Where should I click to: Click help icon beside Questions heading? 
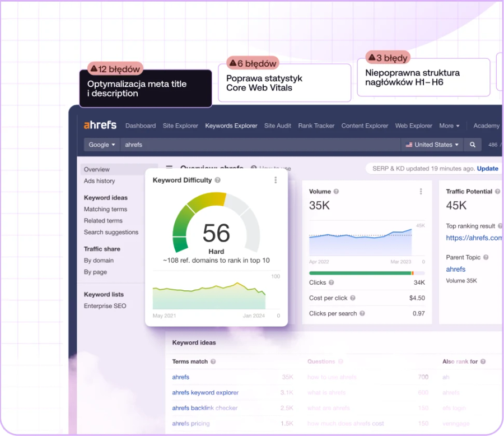[340, 361]
